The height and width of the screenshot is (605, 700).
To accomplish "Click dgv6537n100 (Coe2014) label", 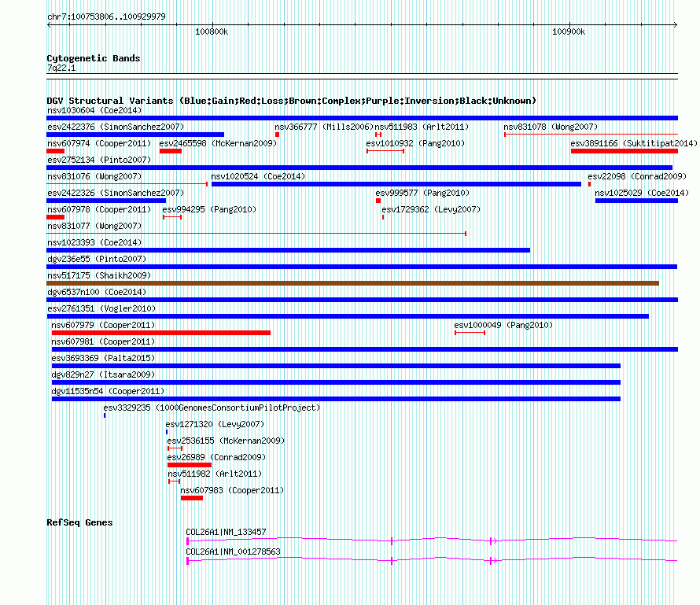I will pyautogui.click(x=97, y=292).
